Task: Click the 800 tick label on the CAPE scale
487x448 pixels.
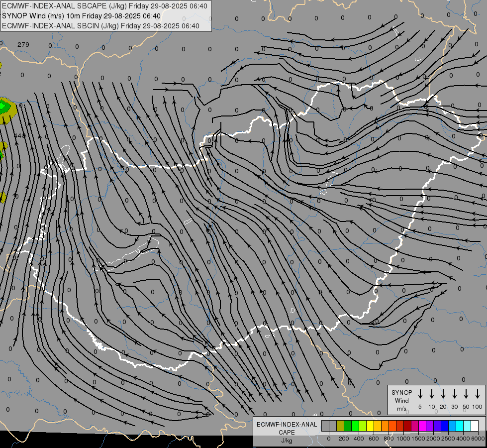Action: click(x=389, y=439)
